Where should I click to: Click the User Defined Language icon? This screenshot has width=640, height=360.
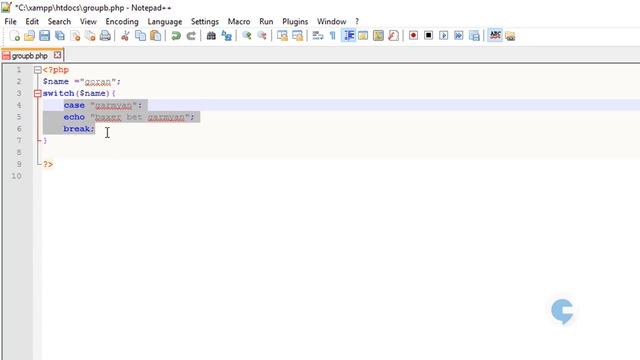click(363, 36)
